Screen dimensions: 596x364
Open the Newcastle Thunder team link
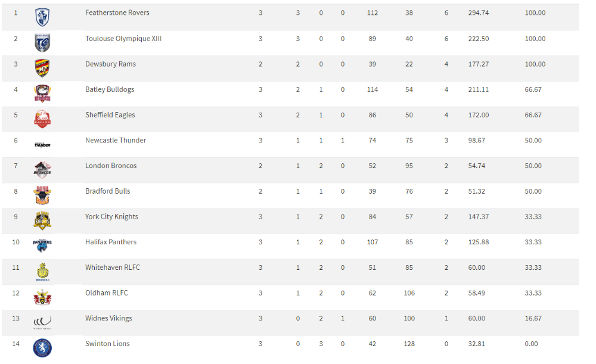pos(116,141)
